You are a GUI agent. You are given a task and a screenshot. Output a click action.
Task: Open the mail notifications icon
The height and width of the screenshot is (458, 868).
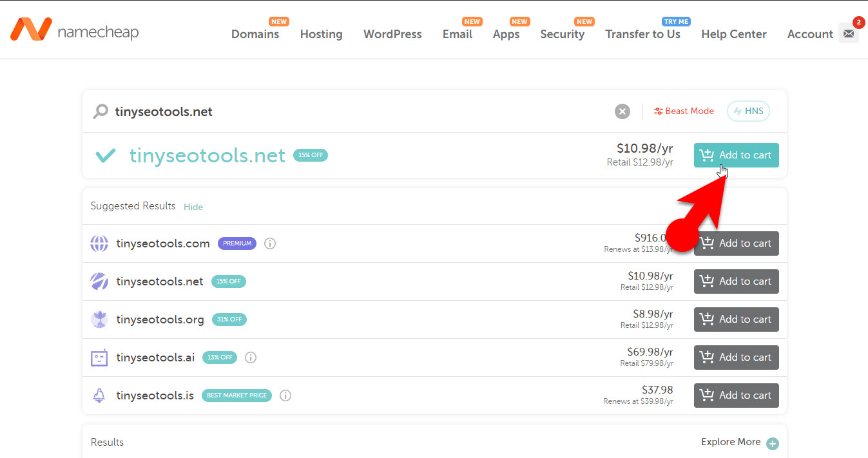[849, 33]
